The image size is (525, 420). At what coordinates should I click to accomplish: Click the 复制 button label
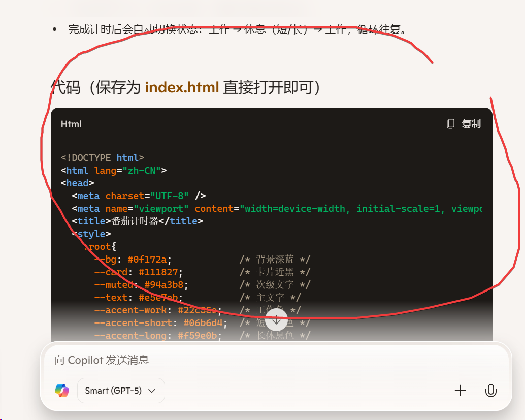[471, 124]
